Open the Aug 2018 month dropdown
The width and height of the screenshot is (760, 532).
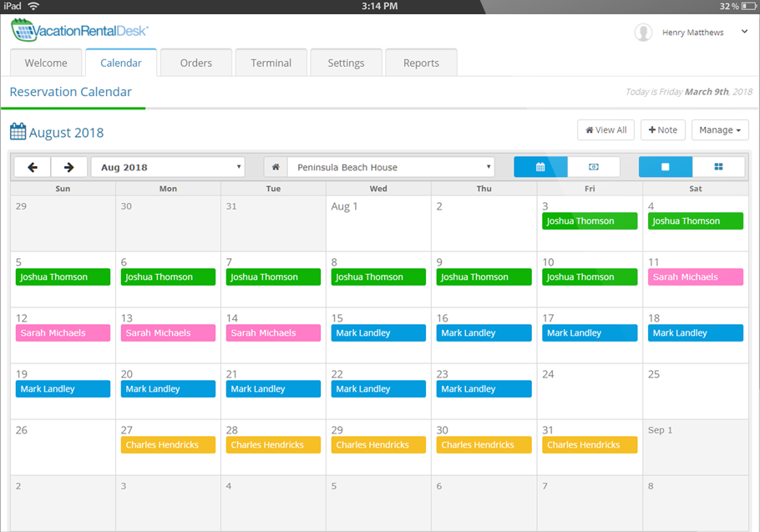point(168,167)
